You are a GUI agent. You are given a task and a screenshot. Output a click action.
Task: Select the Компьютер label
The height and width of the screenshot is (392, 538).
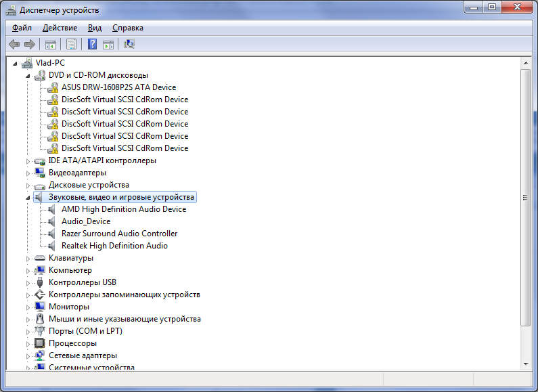click(x=70, y=270)
